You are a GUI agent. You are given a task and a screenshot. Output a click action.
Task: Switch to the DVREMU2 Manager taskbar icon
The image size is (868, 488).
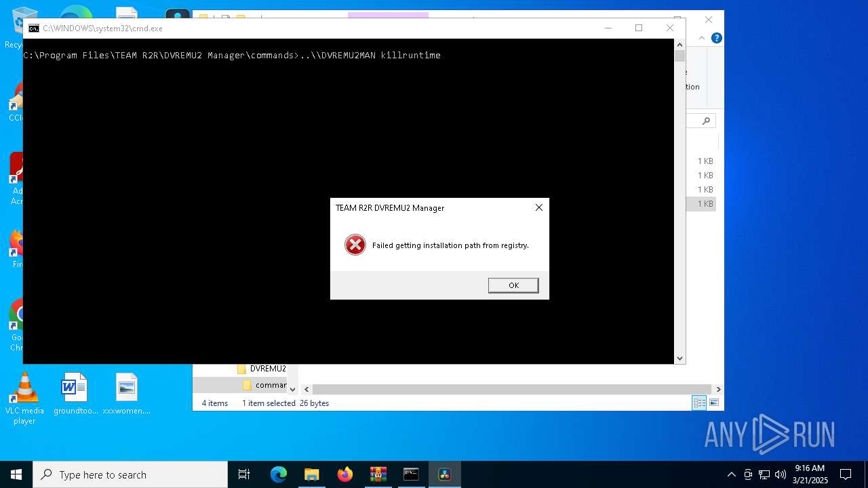coord(445,474)
